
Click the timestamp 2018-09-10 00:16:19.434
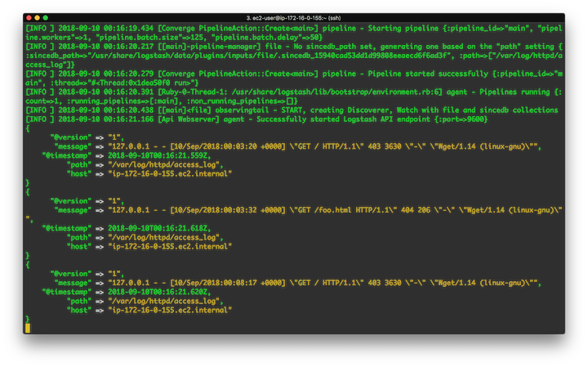pyautogui.click(x=105, y=29)
